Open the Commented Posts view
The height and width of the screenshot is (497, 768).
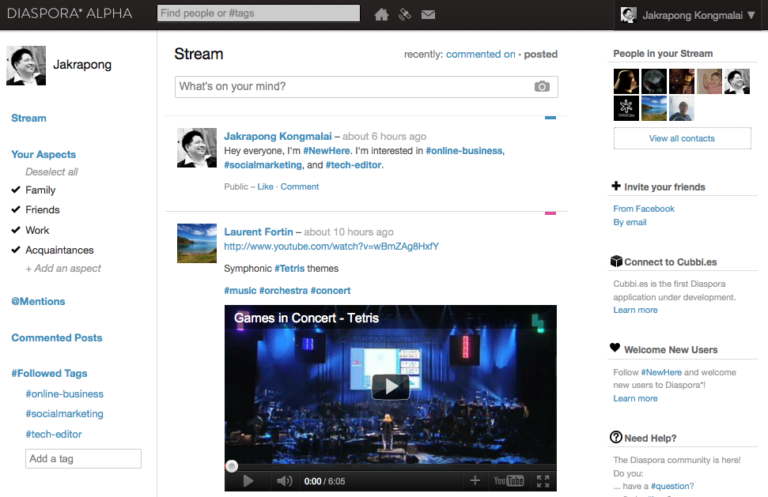coord(56,338)
